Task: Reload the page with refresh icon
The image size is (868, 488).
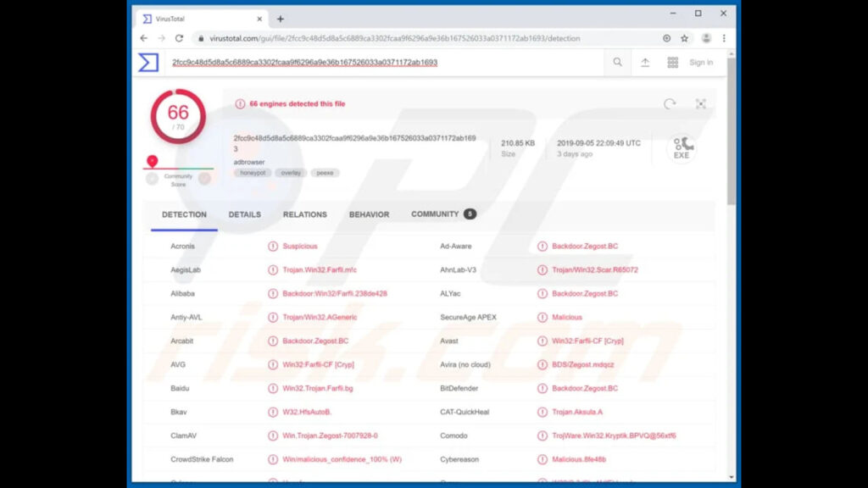Action: [180, 38]
